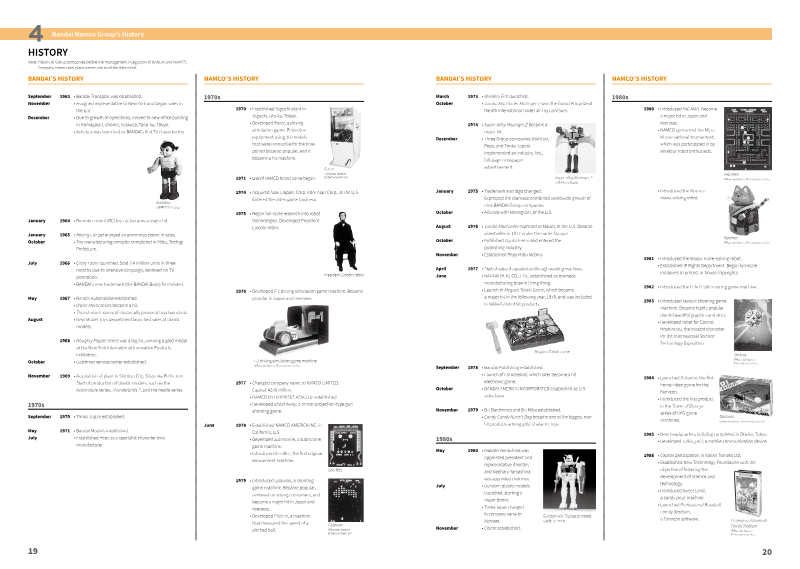The height and width of the screenshot is (569, 800).
Task: Select the Galaxian game screenshot
Action: pyautogui.click(x=345, y=500)
